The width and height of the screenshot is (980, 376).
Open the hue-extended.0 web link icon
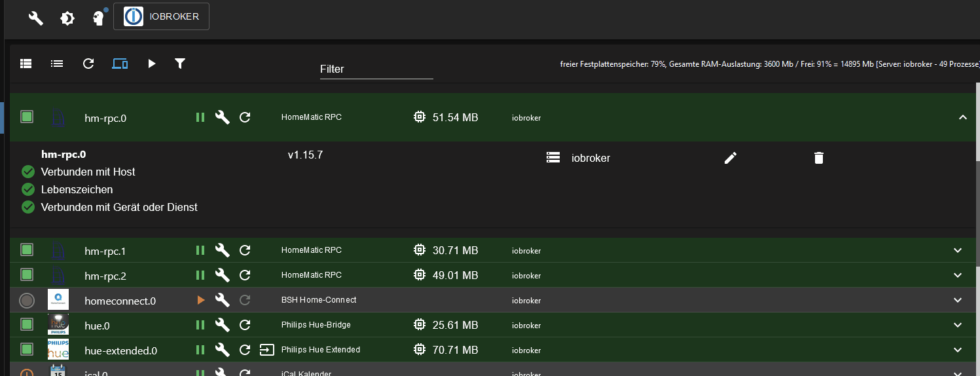(267, 350)
